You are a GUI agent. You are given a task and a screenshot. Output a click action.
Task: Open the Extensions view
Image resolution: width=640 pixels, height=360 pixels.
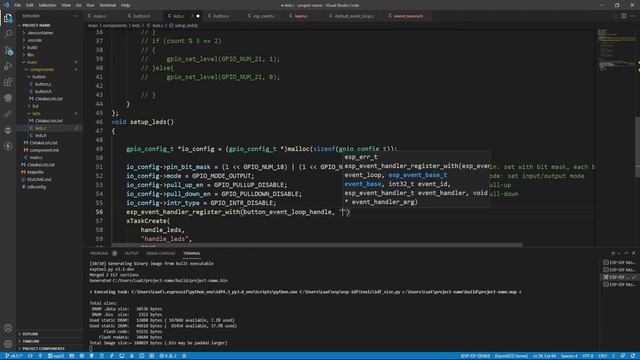tap(8, 82)
